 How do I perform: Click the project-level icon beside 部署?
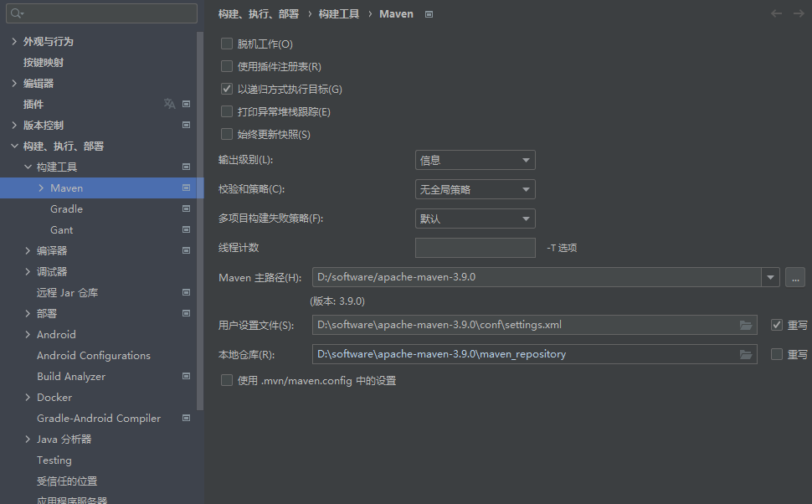tap(187, 313)
